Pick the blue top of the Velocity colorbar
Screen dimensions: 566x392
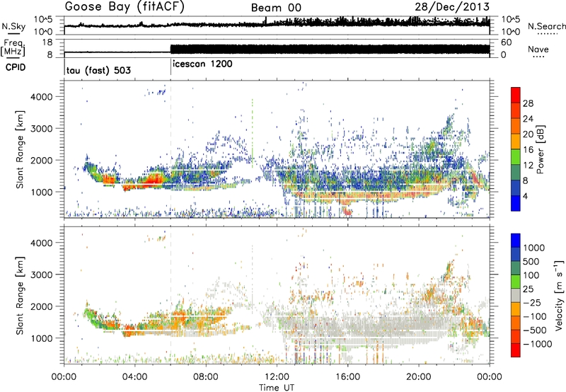[516, 240]
